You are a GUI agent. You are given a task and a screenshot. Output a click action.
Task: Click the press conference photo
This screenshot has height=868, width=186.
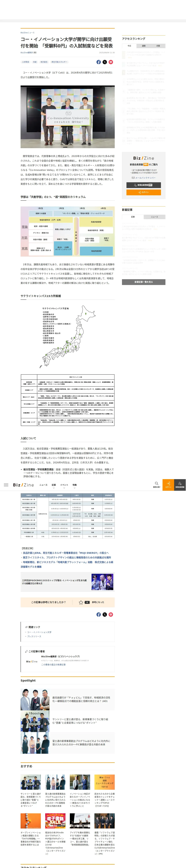click(x=68, y=117)
